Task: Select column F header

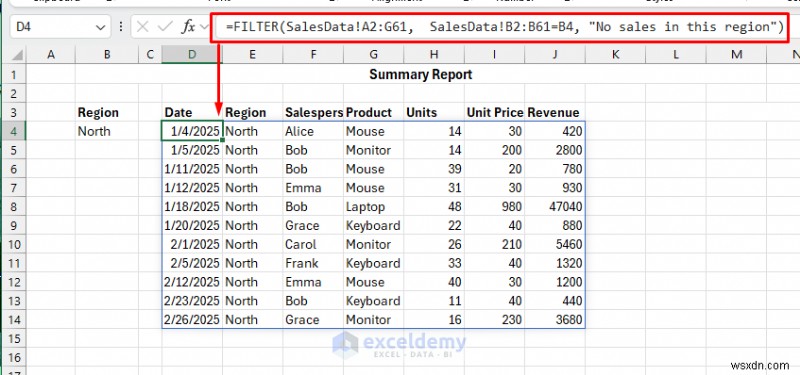Action: coord(313,55)
